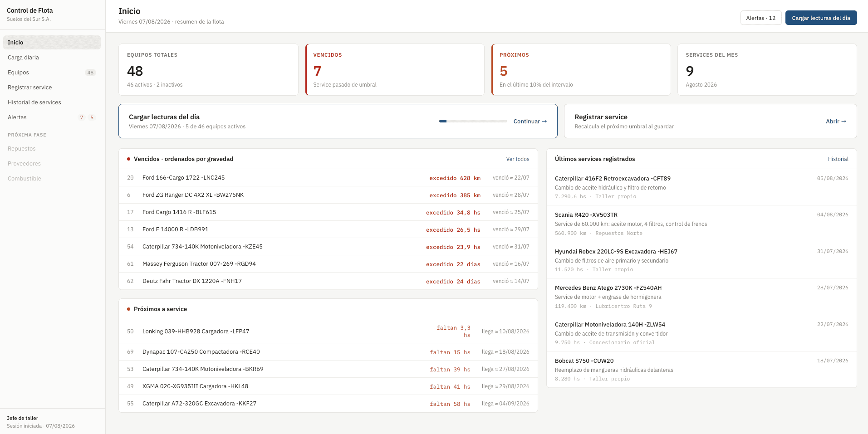Click "excedido 22 días" value
868x434 pixels.
(x=453, y=264)
